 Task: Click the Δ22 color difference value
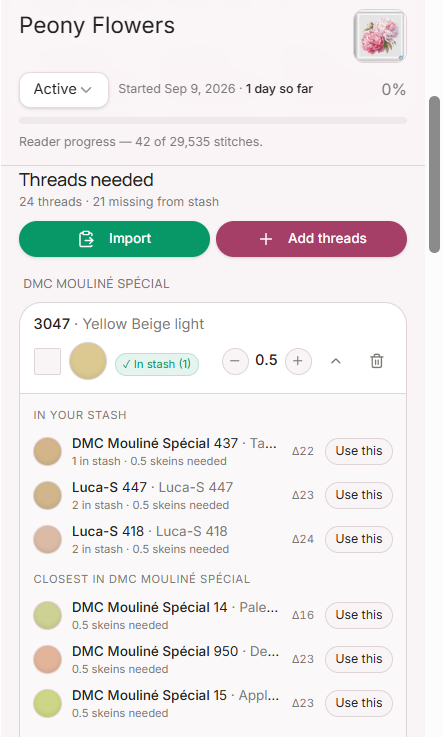(x=303, y=451)
